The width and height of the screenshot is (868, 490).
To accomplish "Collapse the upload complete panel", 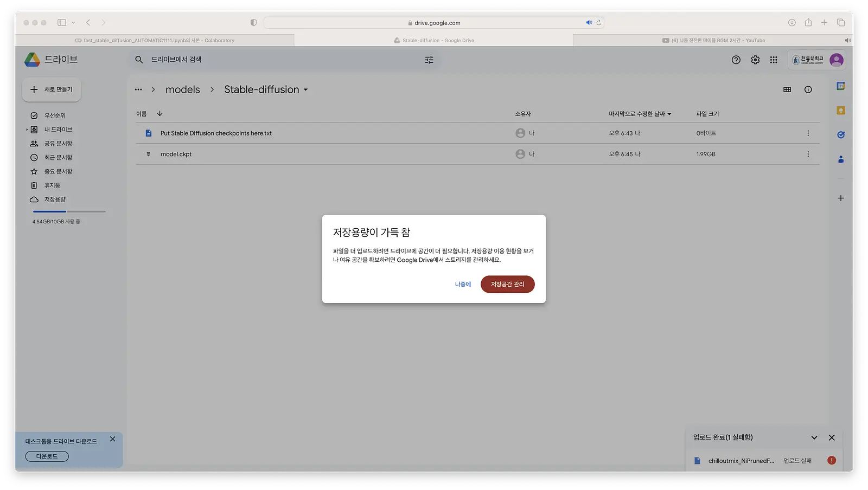I will tap(814, 437).
